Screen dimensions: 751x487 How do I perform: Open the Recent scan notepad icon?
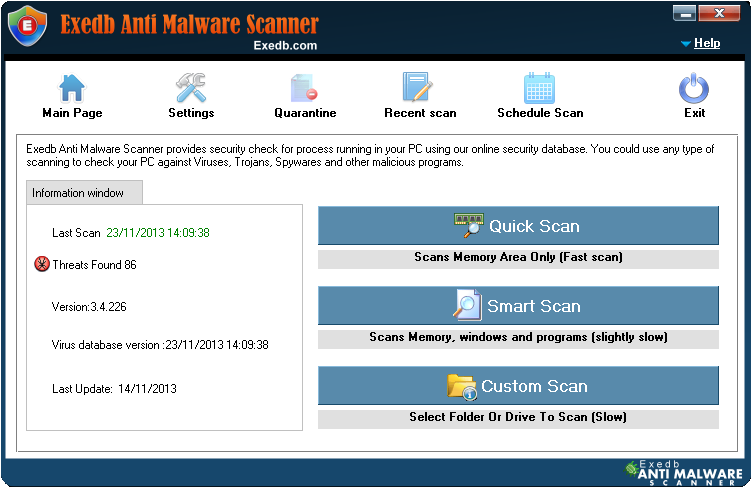click(x=417, y=87)
